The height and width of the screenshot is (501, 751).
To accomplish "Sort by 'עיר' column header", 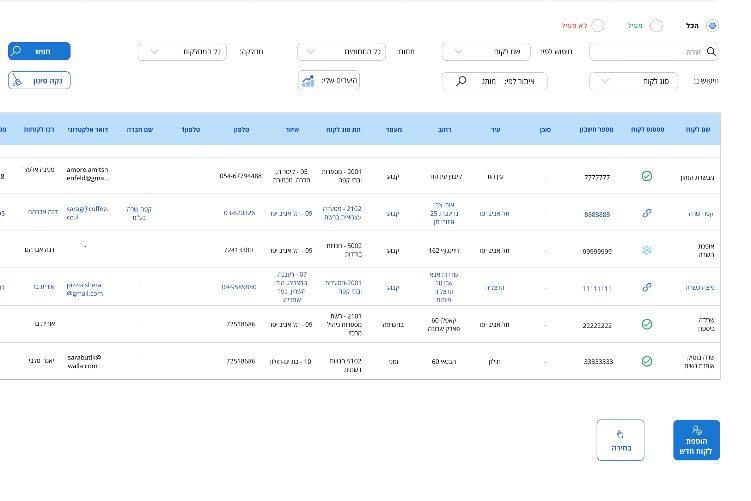I will coord(495,130).
